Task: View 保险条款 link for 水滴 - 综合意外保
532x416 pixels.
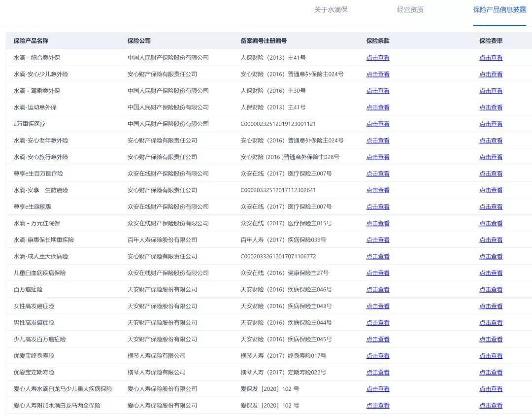Action: coord(378,58)
